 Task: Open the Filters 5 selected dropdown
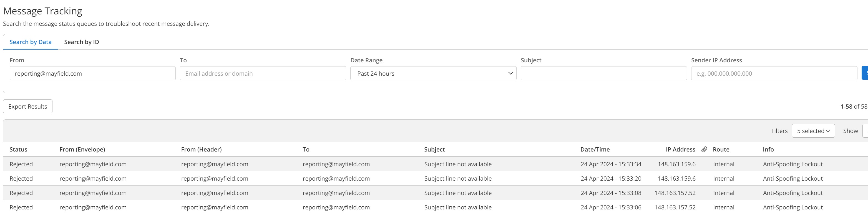click(813, 131)
